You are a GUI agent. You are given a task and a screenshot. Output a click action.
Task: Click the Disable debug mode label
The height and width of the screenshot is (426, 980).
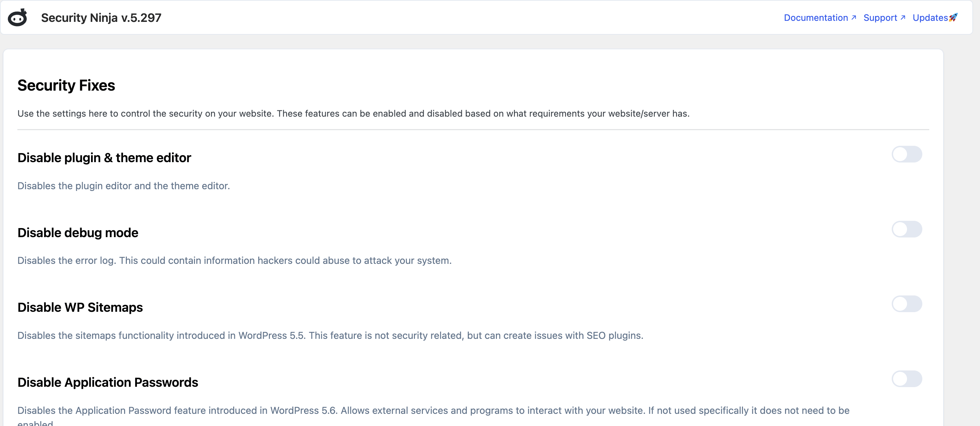click(x=78, y=233)
